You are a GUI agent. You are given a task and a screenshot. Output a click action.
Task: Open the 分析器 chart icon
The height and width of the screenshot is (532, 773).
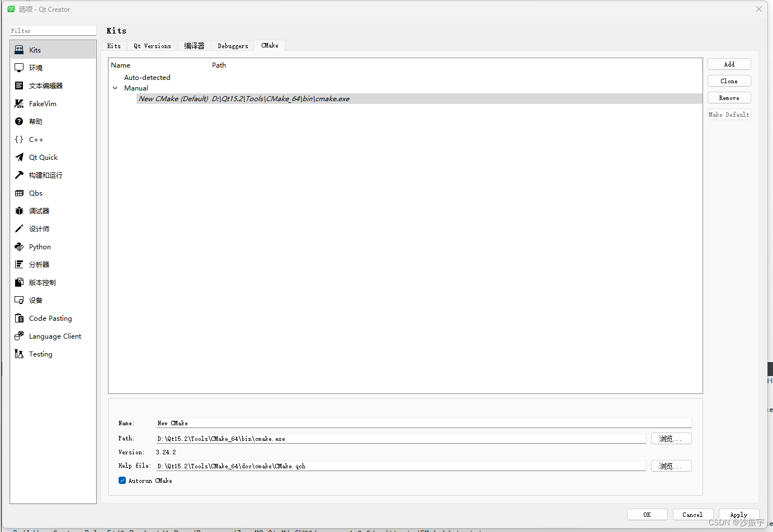pos(19,264)
